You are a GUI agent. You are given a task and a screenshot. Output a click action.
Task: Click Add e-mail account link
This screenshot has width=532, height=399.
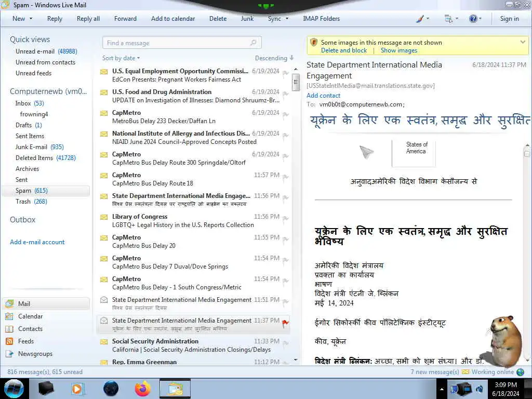37,242
